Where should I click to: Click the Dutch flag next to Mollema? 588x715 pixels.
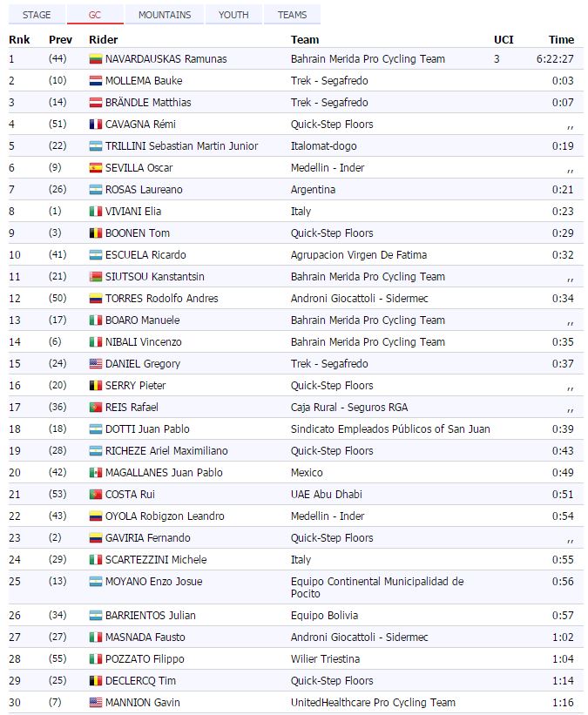click(96, 81)
